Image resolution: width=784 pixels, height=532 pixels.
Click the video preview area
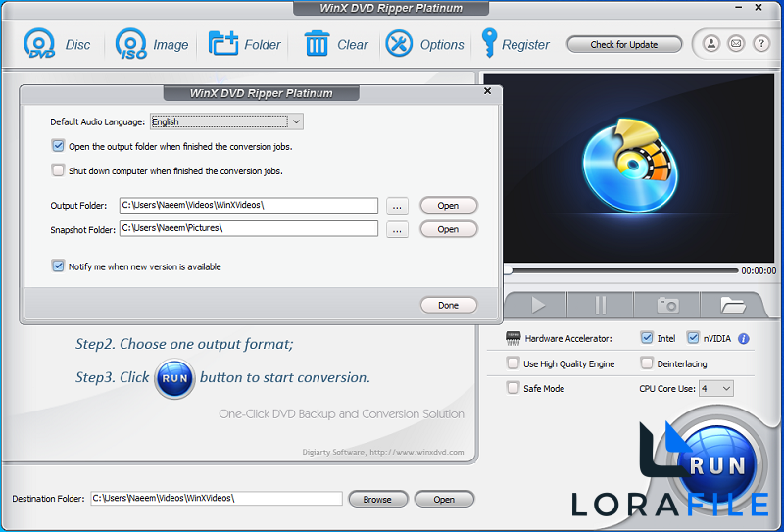628,169
